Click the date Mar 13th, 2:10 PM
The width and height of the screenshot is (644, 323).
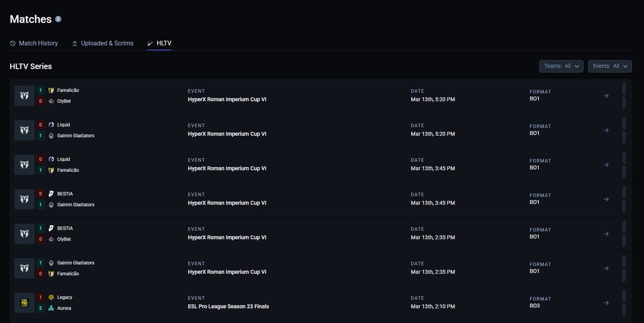[433, 306]
